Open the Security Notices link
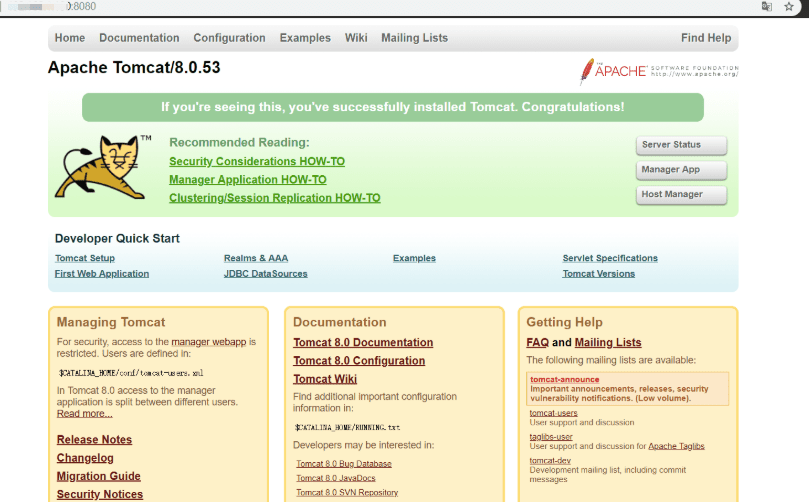 click(100, 494)
